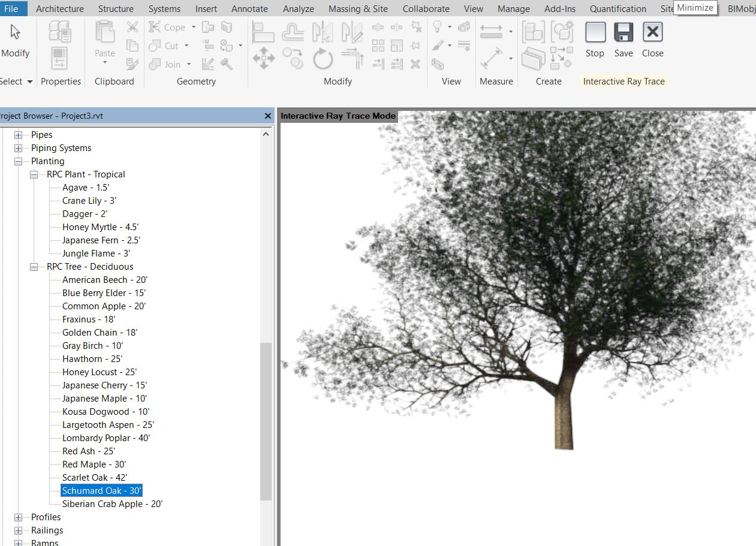Select Japanese Maple - 10' in browser
This screenshot has width=756, height=546.
pos(104,399)
